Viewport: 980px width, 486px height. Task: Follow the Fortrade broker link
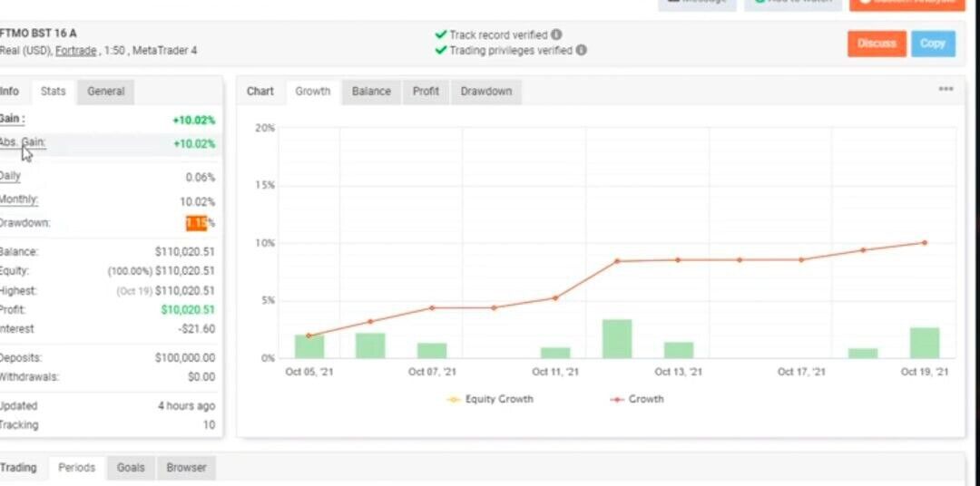pos(75,51)
